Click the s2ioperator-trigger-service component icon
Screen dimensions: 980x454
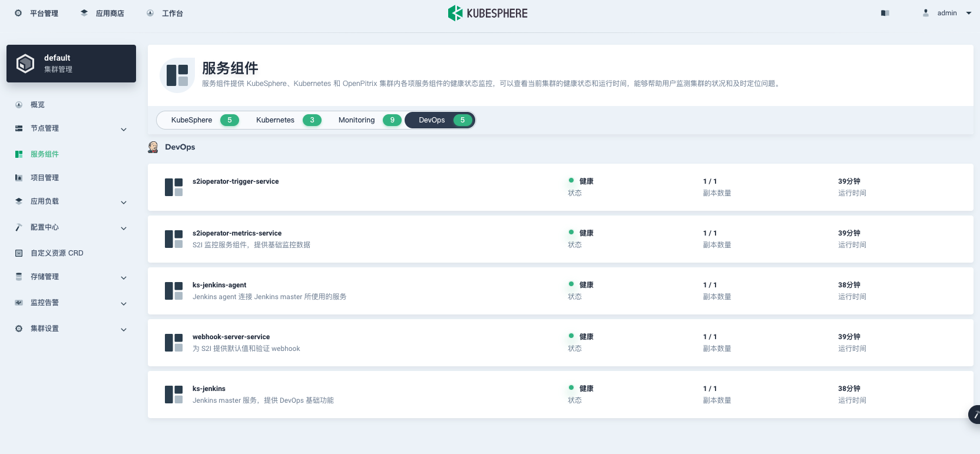(x=174, y=187)
